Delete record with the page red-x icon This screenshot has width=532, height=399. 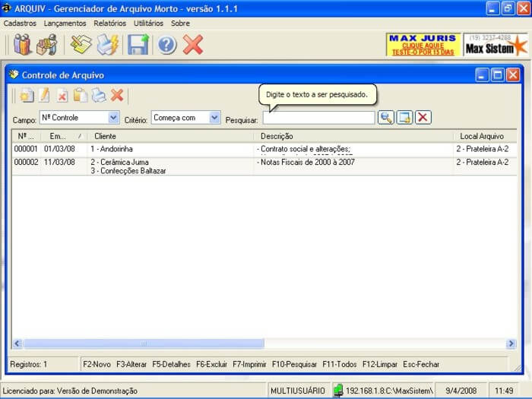[x=62, y=96]
